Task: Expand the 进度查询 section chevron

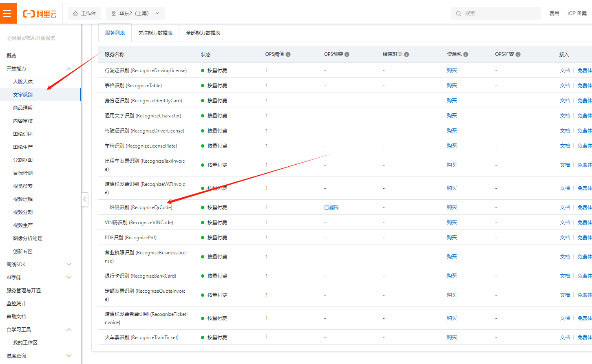Action: coord(69,356)
